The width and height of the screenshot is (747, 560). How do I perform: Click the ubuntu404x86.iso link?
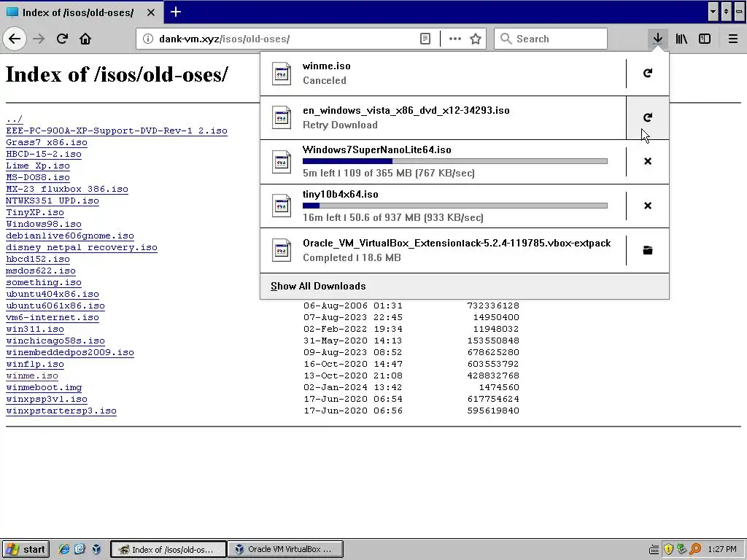tap(53, 294)
